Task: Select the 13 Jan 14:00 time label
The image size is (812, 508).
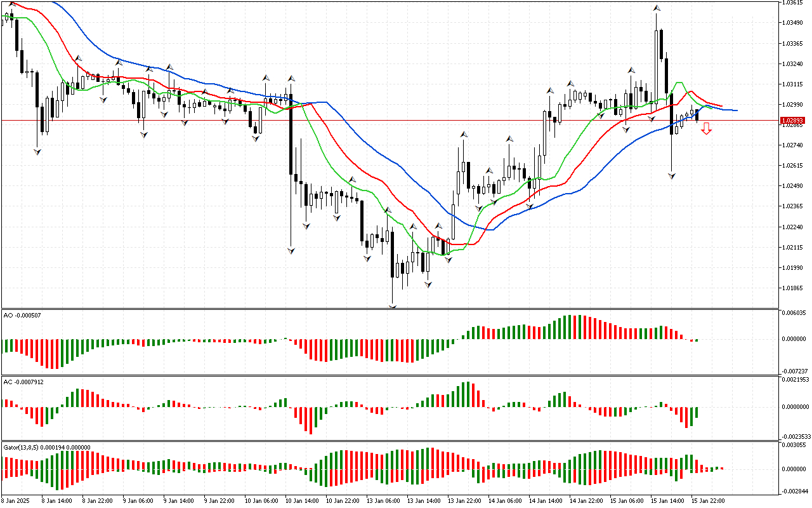Action: click(424, 500)
